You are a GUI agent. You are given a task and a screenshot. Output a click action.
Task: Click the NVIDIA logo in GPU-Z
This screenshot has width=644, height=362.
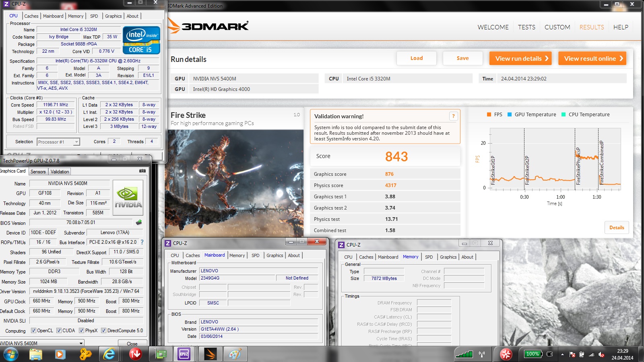coord(128,198)
